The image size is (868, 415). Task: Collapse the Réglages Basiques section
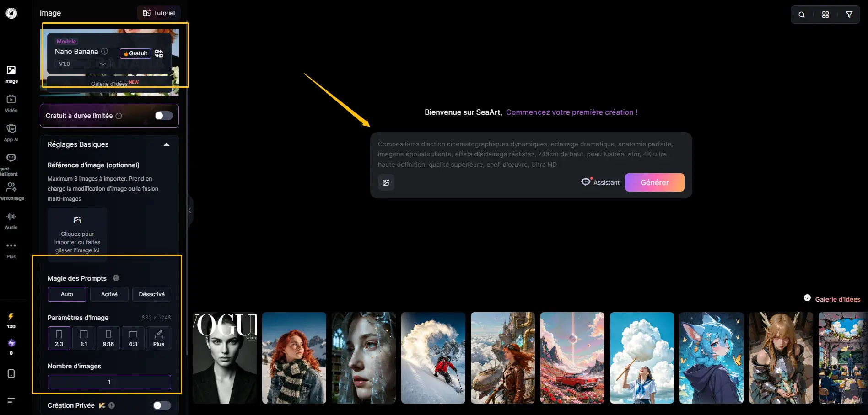pyautogui.click(x=167, y=144)
